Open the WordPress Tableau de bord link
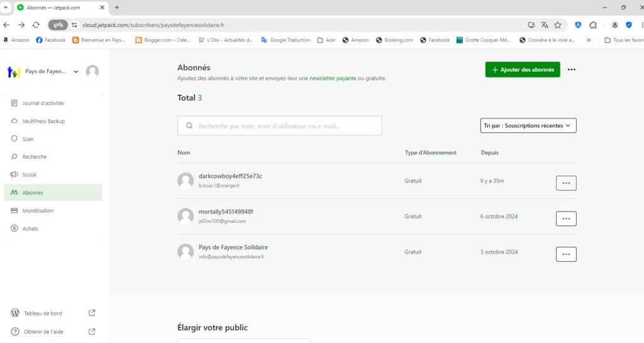 tap(43, 313)
